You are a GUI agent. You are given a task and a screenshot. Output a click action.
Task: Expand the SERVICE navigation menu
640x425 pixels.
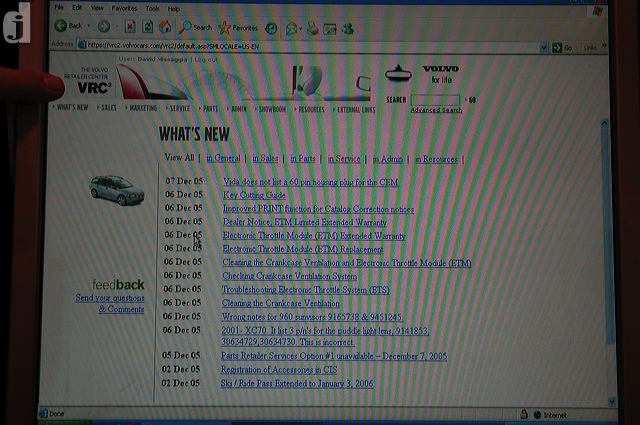click(179, 107)
